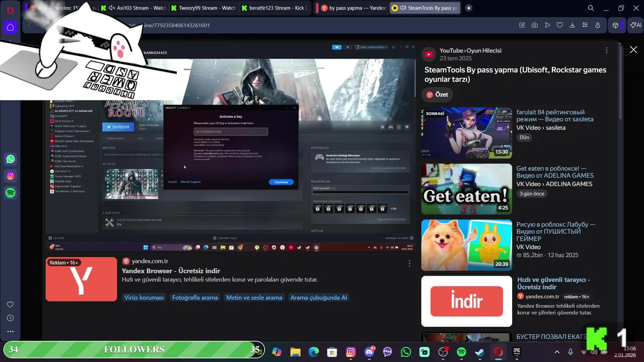Viewport: 644px width, 362px height.
Task: Take a snapshot with the camera icon
Action: pyautogui.click(x=535, y=25)
